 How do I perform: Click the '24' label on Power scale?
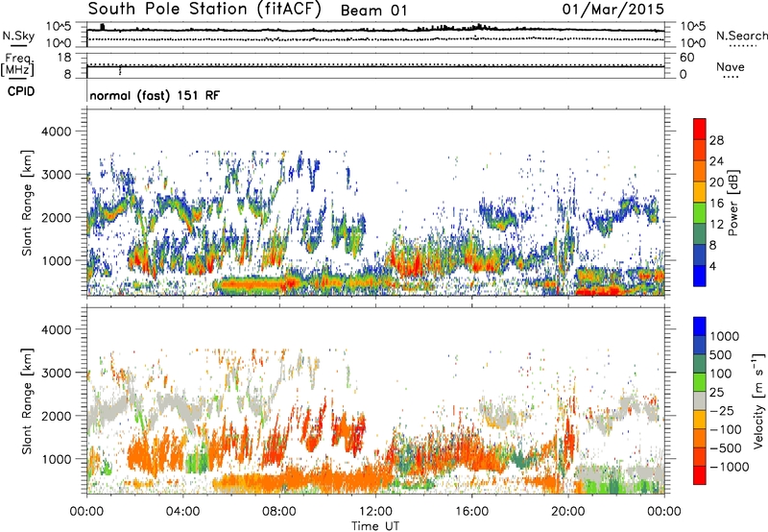click(716, 161)
